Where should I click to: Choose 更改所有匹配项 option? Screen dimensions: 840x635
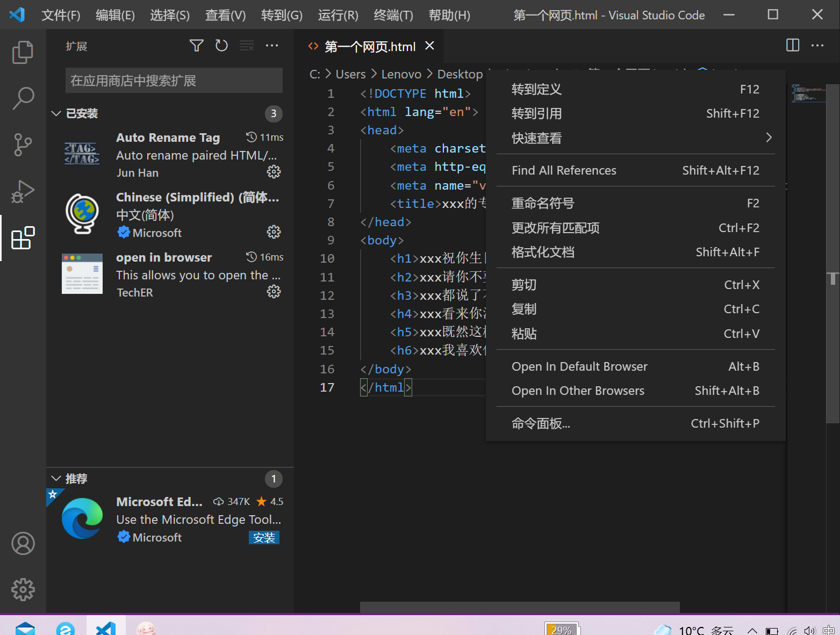636,228
